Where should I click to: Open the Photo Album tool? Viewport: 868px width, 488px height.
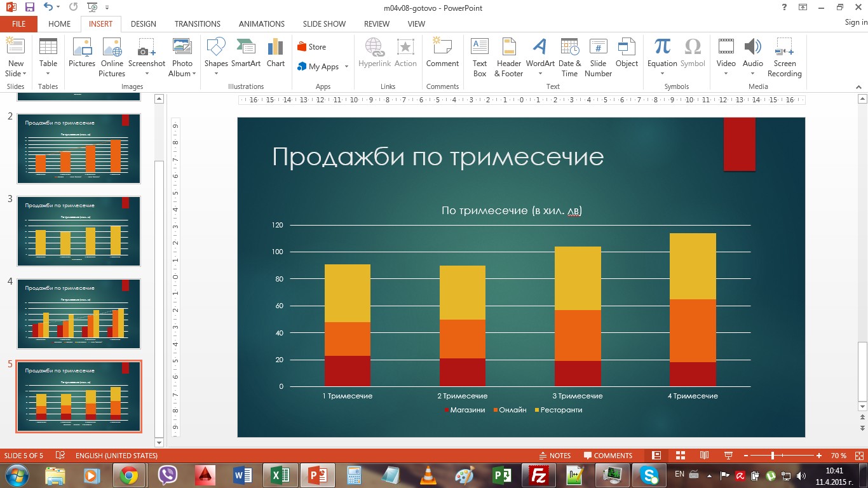click(x=182, y=57)
